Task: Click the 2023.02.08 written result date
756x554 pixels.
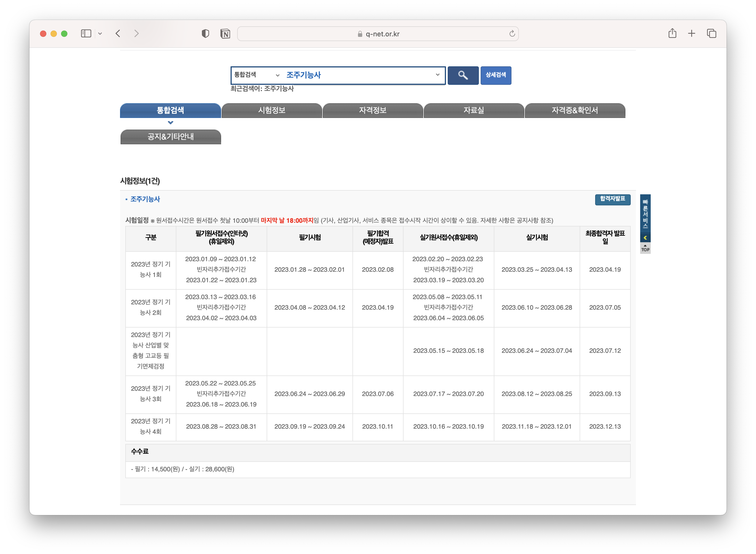Action: (x=377, y=270)
